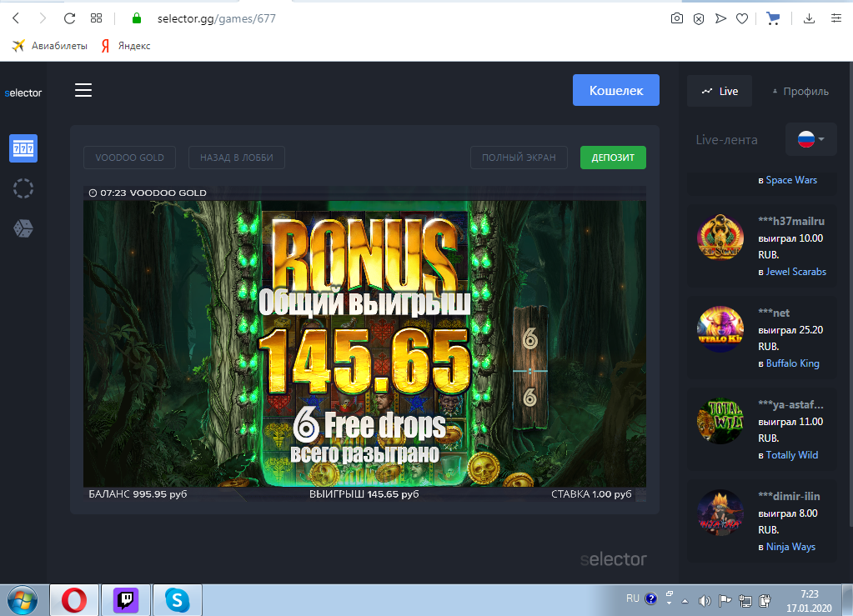Click the selector logo in the sidebar
Image resolution: width=853 pixels, height=616 pixels.
tap(23, 93)
